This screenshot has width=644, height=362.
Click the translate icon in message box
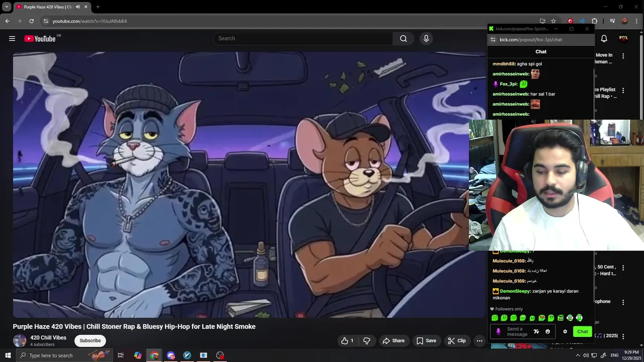click(536, 332)
